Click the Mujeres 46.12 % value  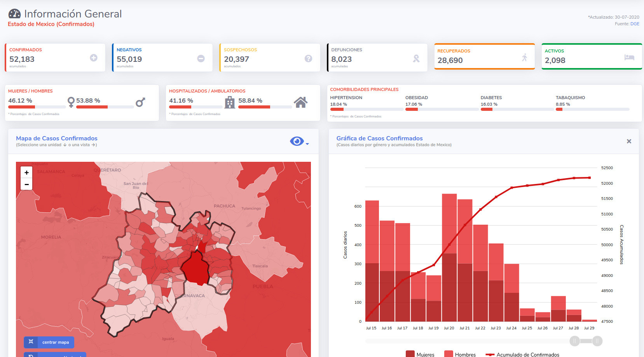[x=20, y=100]
